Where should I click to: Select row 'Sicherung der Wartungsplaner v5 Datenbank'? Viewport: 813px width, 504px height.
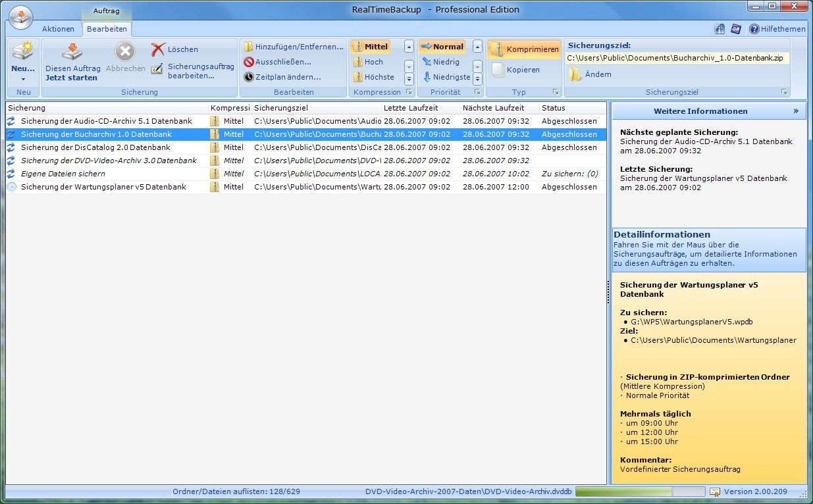click(306, 187)
